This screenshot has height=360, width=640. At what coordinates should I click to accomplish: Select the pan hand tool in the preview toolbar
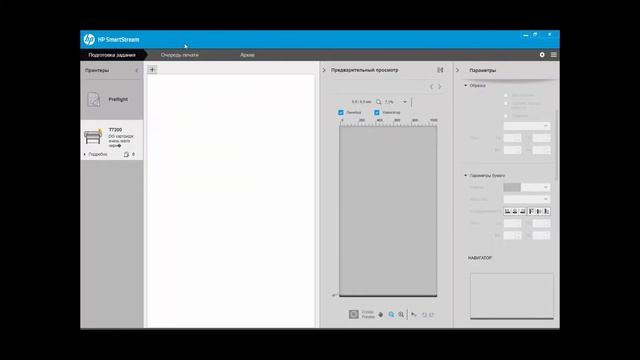point(380,315)
